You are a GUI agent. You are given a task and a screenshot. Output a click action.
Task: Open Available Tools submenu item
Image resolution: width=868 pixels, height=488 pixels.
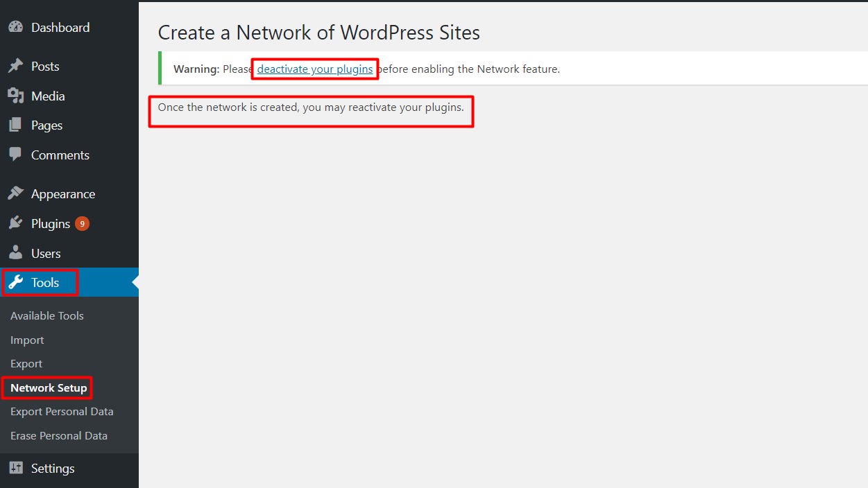tap(47, 315)
